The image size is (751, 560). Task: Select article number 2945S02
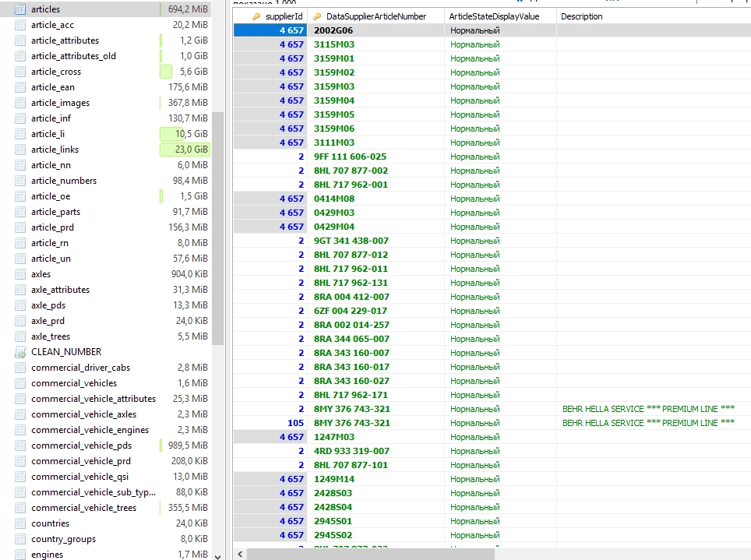coord(333,535)
